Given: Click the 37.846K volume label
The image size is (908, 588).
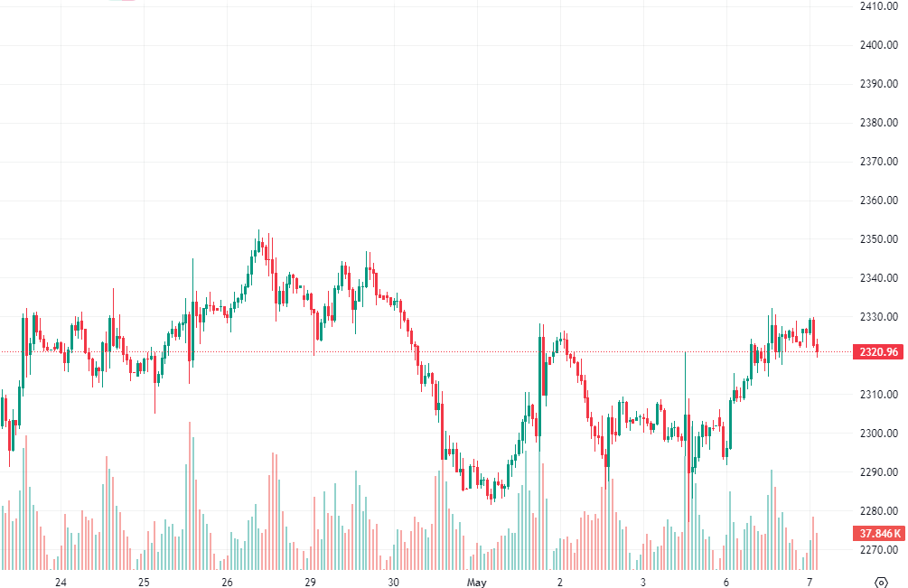Looking at the screenshot, I should point(876,533).
